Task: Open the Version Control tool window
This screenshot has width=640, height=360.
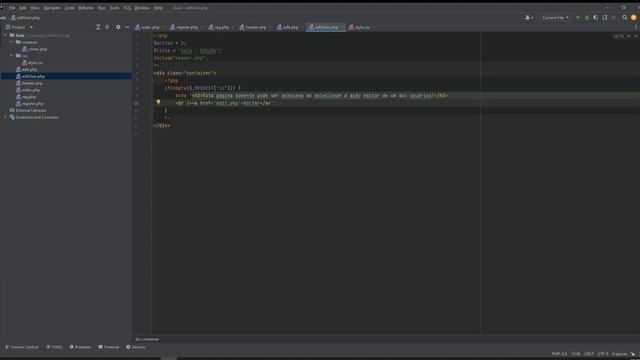Action: click(x=22, y=347)
